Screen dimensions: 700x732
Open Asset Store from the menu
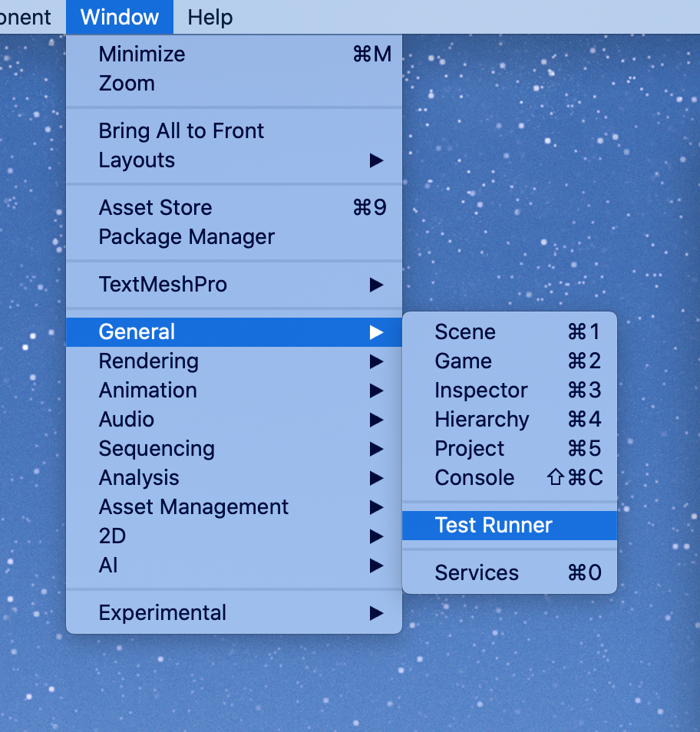coord(234,207)
